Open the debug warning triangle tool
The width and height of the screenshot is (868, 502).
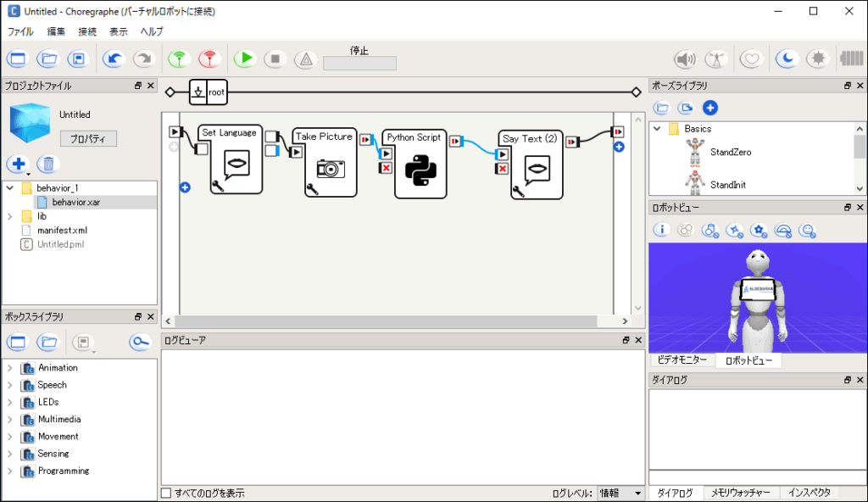click(305, 59)
